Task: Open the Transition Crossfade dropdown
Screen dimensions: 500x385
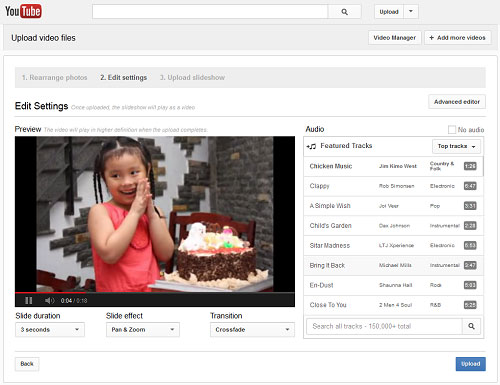Action: click(x=252, y=330)
